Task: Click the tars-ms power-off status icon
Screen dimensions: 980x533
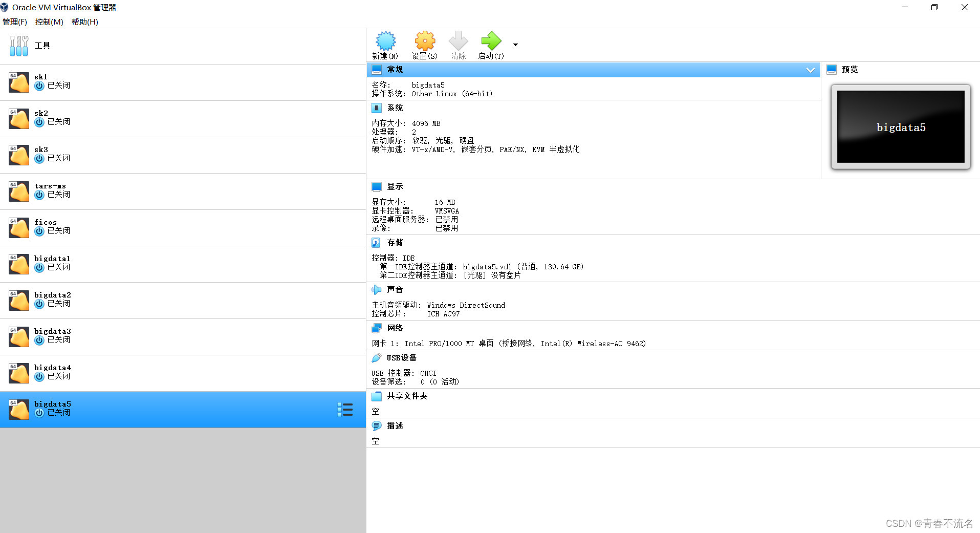Action: [x=39, y=195]
